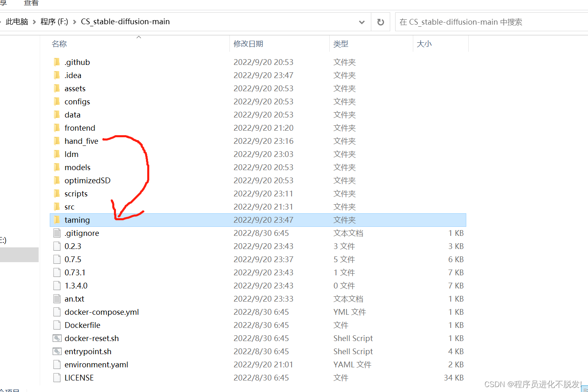Viewport: 588px width, 392px height.
Task: Click the YML 文件 type cell
Action: (350, 312)
